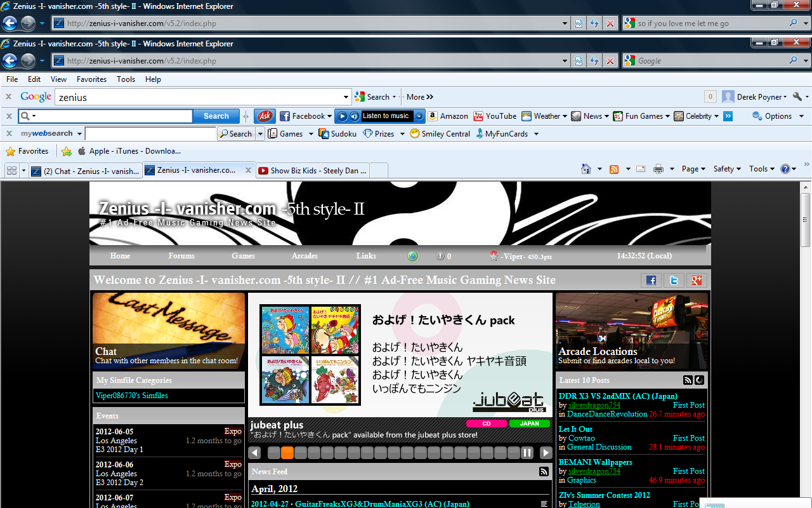Share the site via Google Plus icon

(x=697, y=280)
